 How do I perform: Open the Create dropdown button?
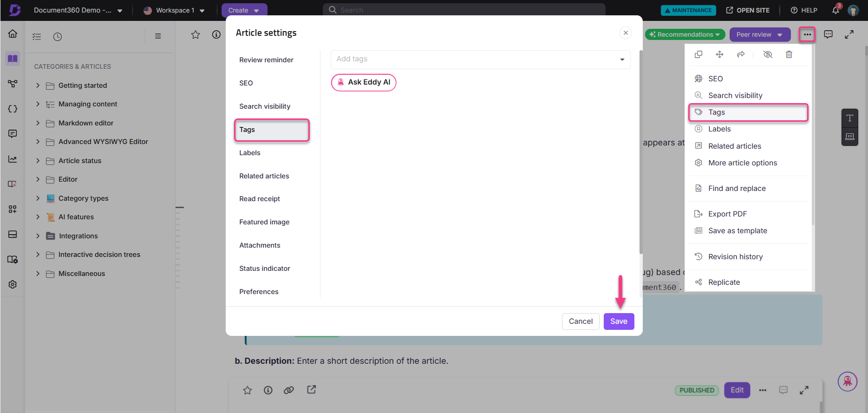[x=244, y=10]
